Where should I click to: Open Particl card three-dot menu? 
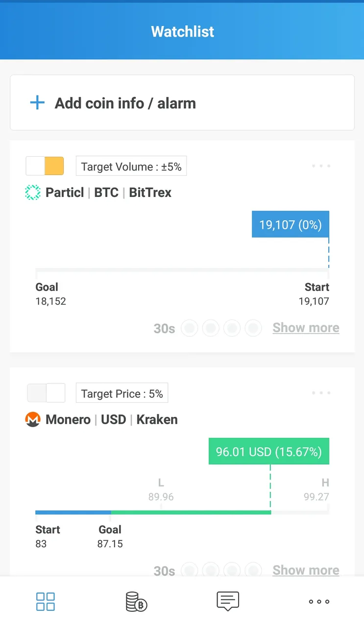[321, 166]
